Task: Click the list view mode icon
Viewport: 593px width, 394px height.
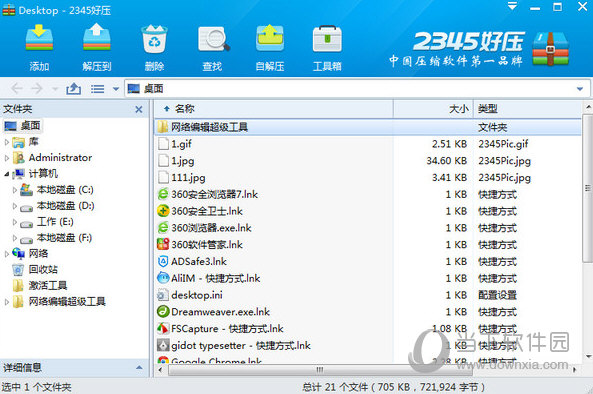Action: click(x=98, y=89)
